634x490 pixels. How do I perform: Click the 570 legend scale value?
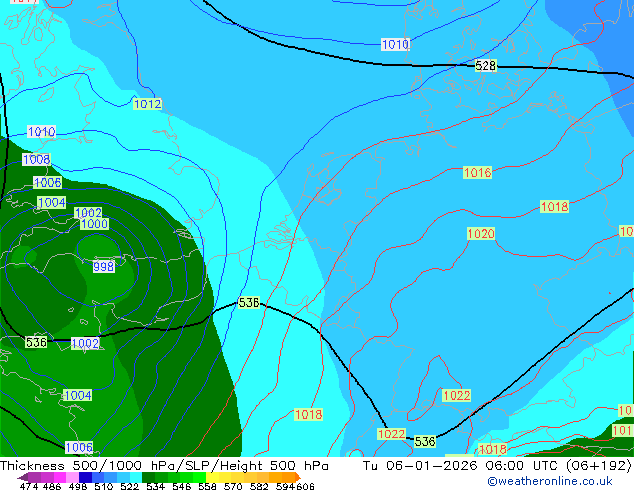233,486
